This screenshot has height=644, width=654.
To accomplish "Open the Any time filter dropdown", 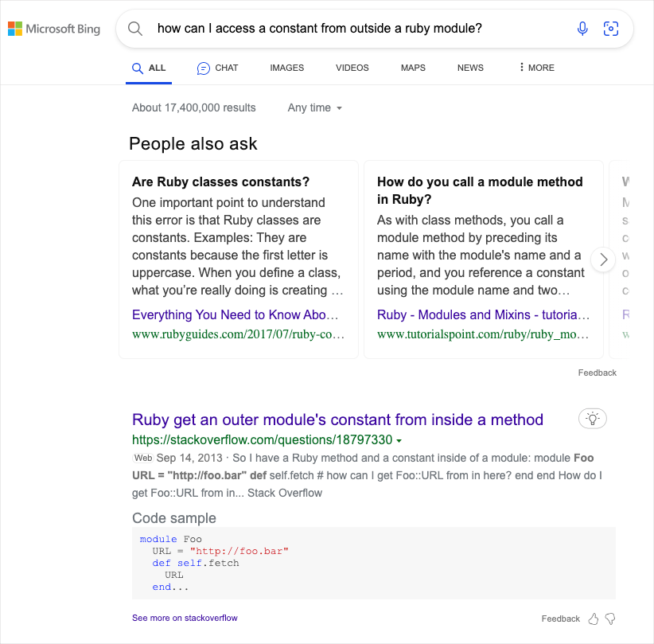I will click(315, 107).
